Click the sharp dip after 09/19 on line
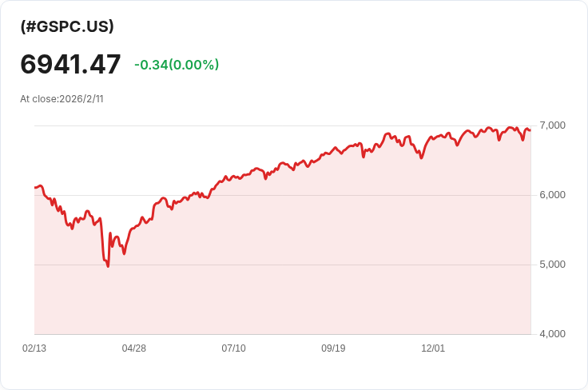The width and height of the screenshot is (588, 390). pyautogui.click(x=363, y=157)
